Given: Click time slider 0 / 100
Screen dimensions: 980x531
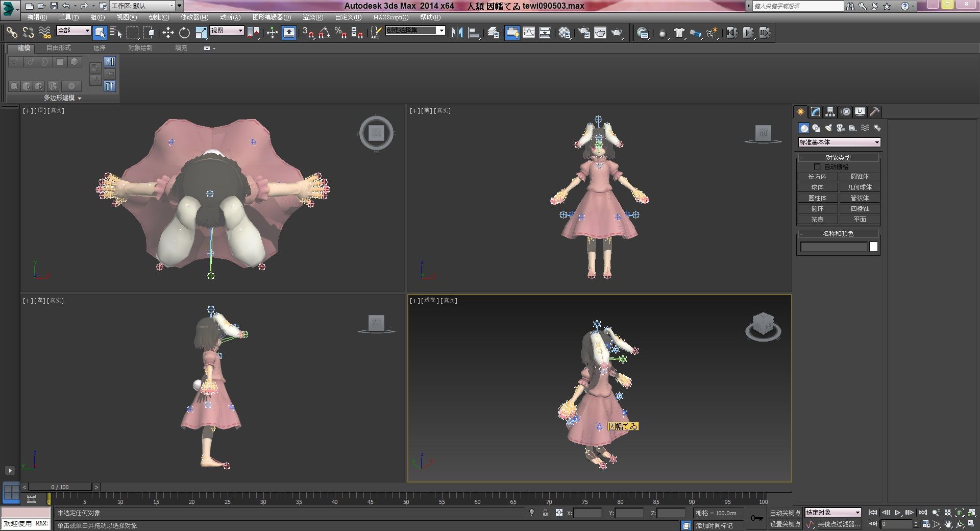Looking at the screenshot, I should pyautogui.click(x=60, y=487).
